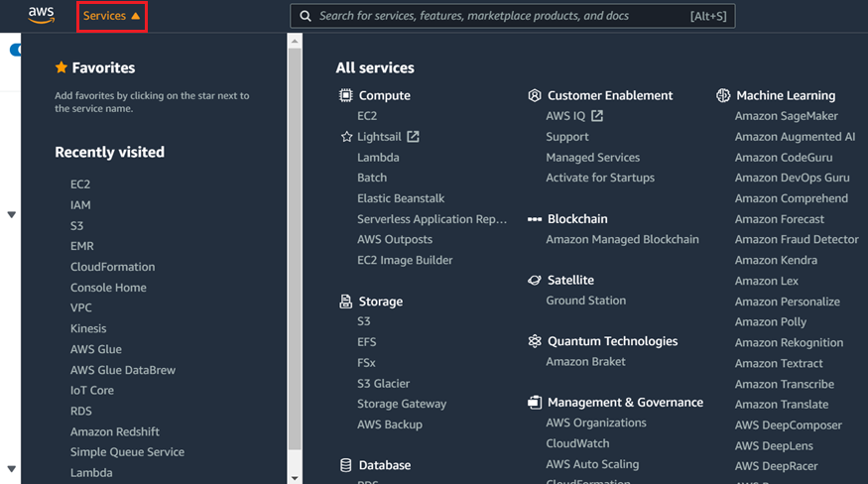This screenshot has height=484, width=868.
Task: Toggle the favorite star beside Lightsail
Action: (x=346, y=137)
